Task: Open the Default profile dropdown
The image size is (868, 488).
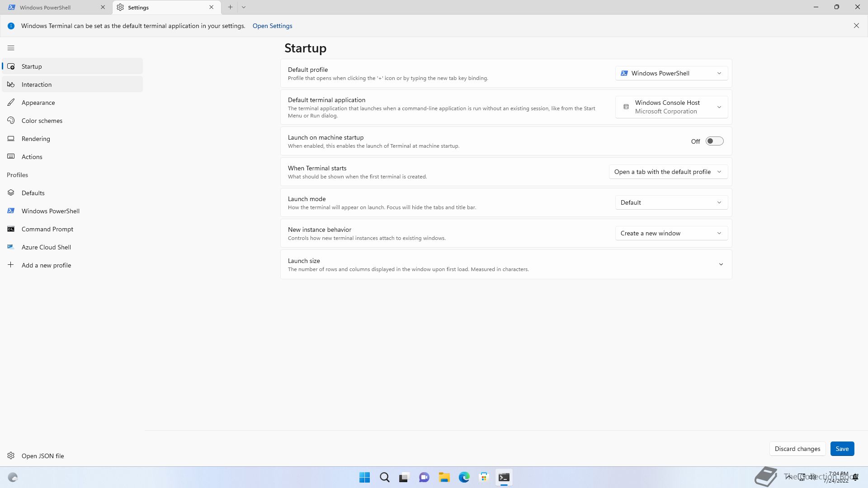Action: point(671,73)
